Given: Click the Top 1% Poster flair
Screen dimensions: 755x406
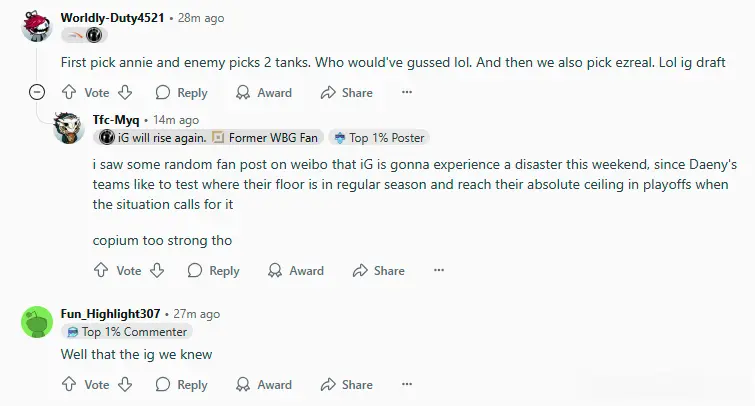Looking at the screenshot, I should coord(378,137).
